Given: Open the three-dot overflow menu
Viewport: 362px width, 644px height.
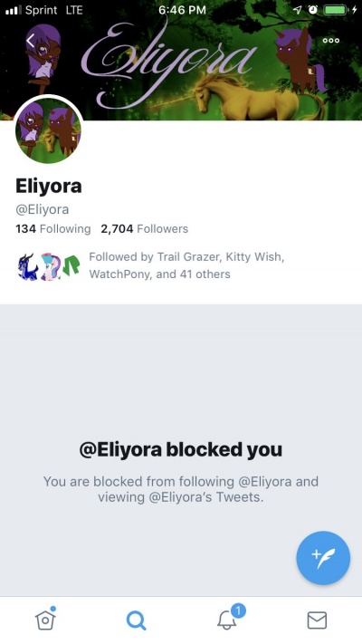Looking at the screenshot, I should click(331, 41).
